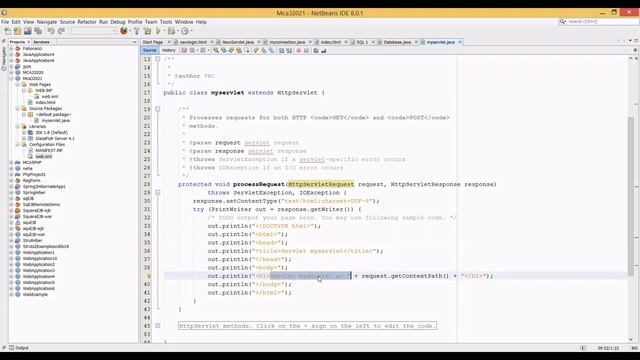Viewport: 640px width, 360px height.
Task: Click the Save All toolbar icon
Action: tap(38, 31)
